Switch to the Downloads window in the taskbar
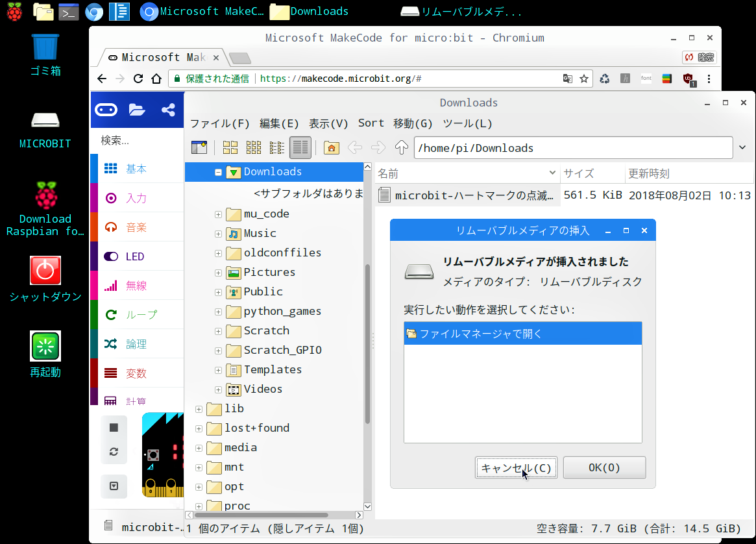756x544 pixels. [309, 11]
